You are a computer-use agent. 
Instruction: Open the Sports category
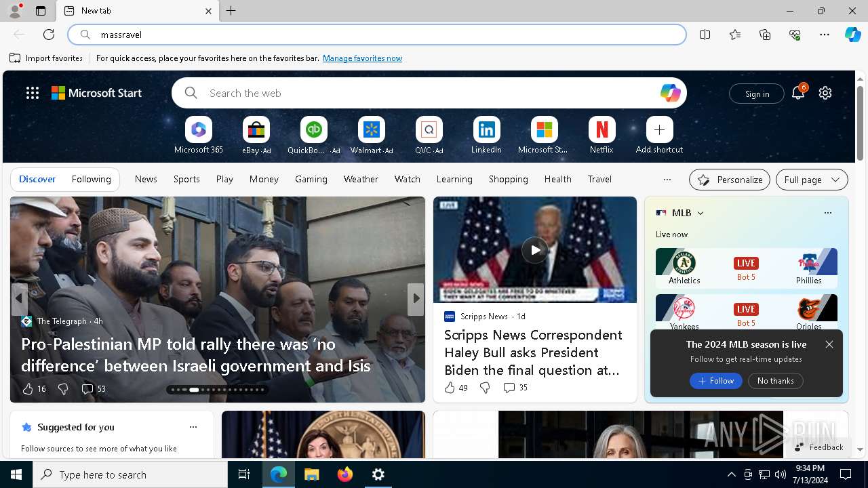[186, 179]
